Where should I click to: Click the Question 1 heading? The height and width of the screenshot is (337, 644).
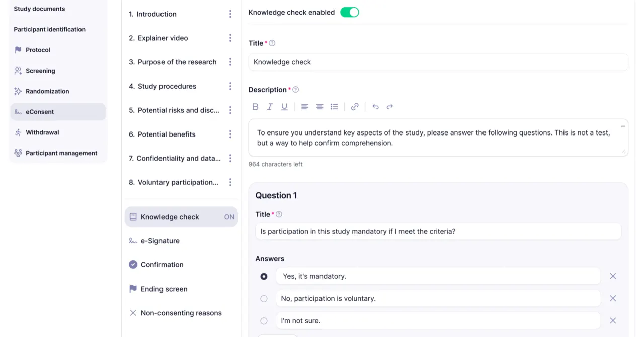pyautogui.click(x=276, y=195)
